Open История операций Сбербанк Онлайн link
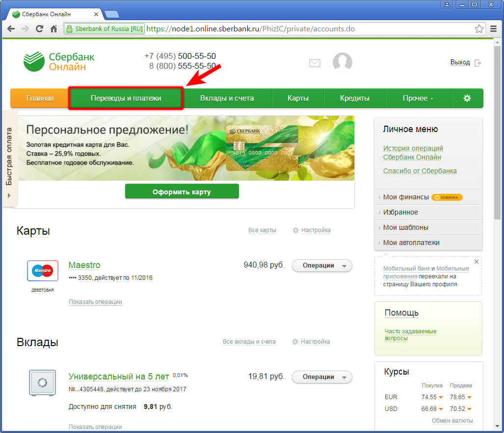Screen dimensions: 504x433 [x=413, y=153]
